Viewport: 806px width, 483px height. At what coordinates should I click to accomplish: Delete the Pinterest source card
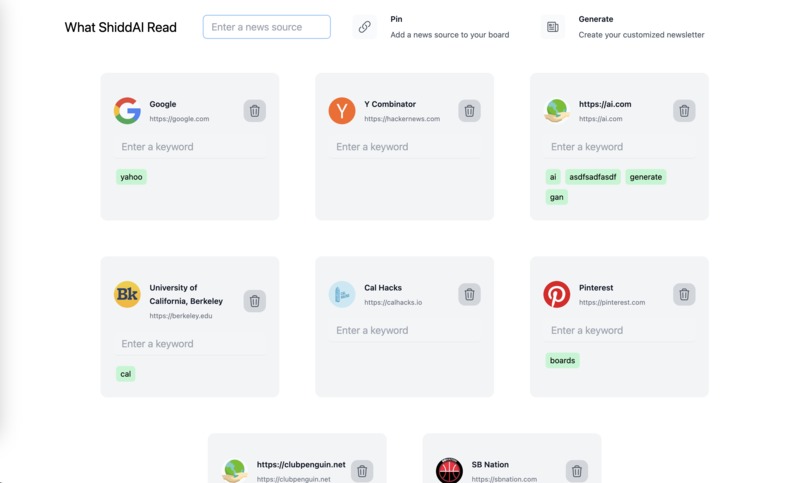tap(684, 294)
